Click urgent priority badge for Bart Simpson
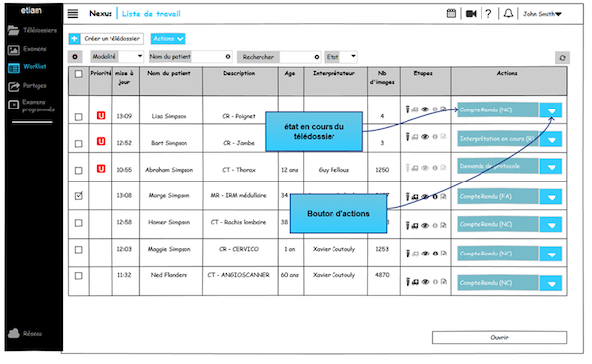592x364 pixels. click(101, 142)
